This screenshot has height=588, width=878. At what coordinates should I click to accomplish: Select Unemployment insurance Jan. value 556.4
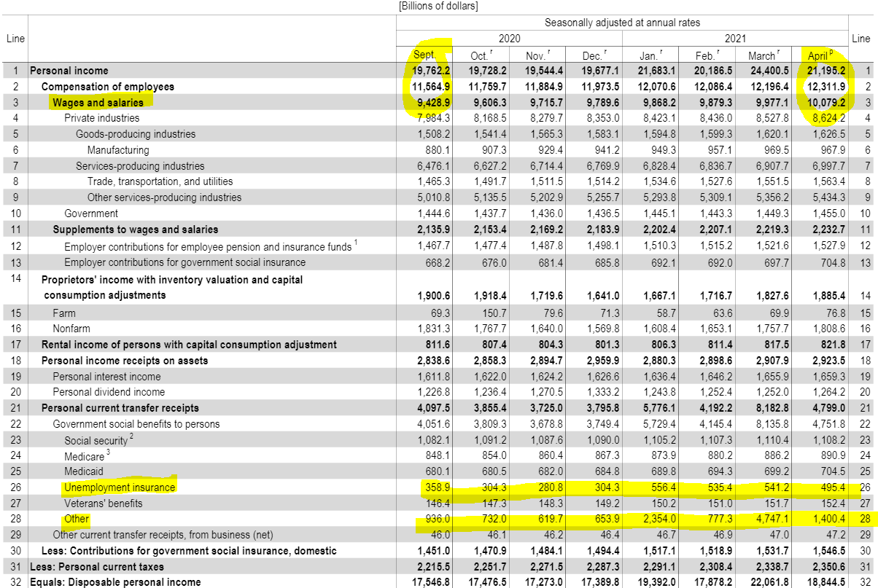662,487
